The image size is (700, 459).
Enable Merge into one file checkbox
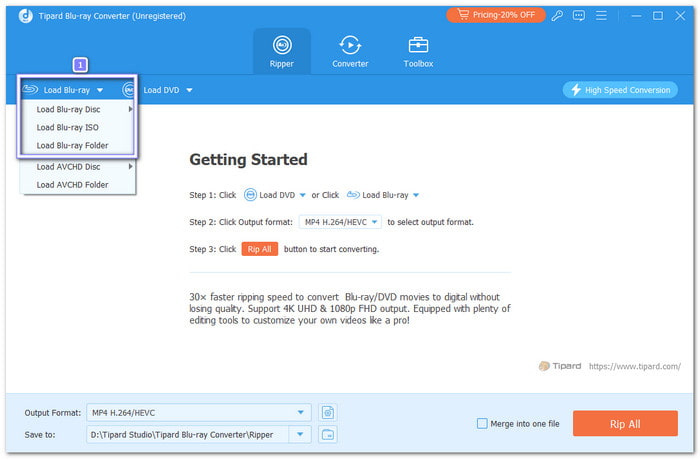click(483, 424)
